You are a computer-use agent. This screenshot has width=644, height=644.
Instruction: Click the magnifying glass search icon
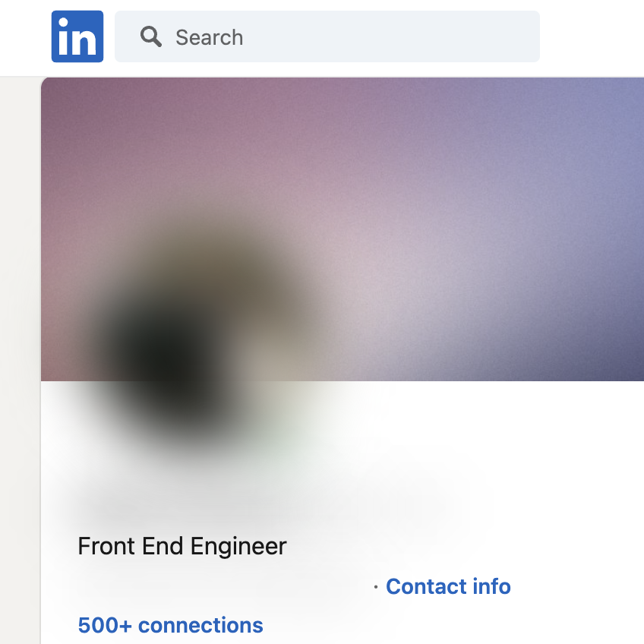(151, 36)
